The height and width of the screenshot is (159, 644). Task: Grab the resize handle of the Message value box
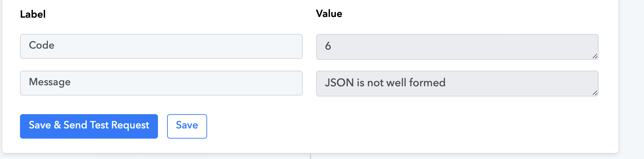[595, 93]
